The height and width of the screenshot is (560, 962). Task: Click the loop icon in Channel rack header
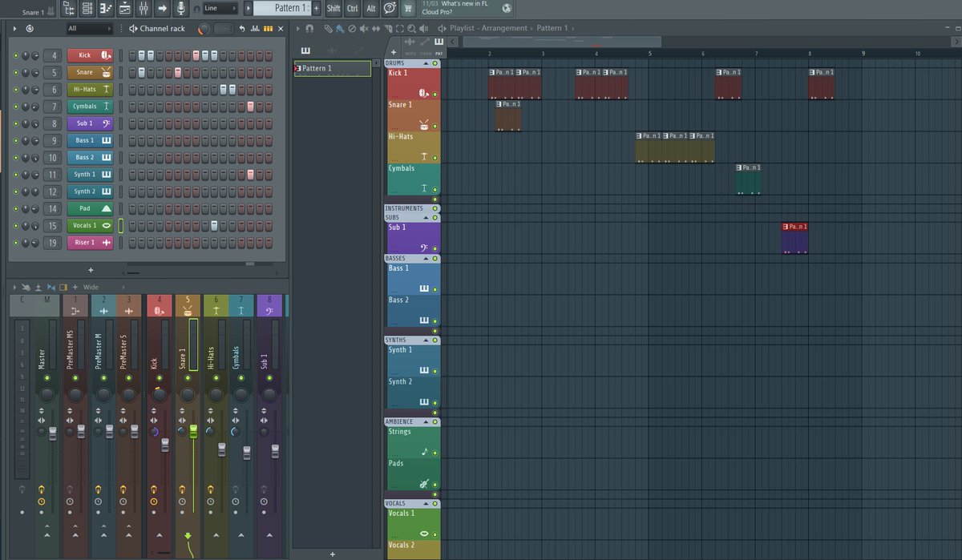[x=29, y=29]
